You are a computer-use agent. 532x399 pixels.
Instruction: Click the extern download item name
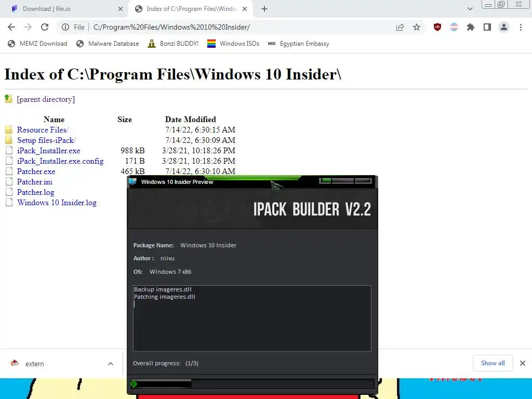[35, 364]
